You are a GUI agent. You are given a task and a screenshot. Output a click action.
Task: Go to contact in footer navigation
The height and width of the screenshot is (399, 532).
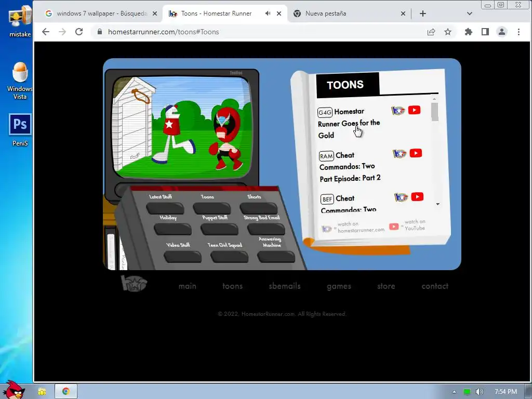435,286
